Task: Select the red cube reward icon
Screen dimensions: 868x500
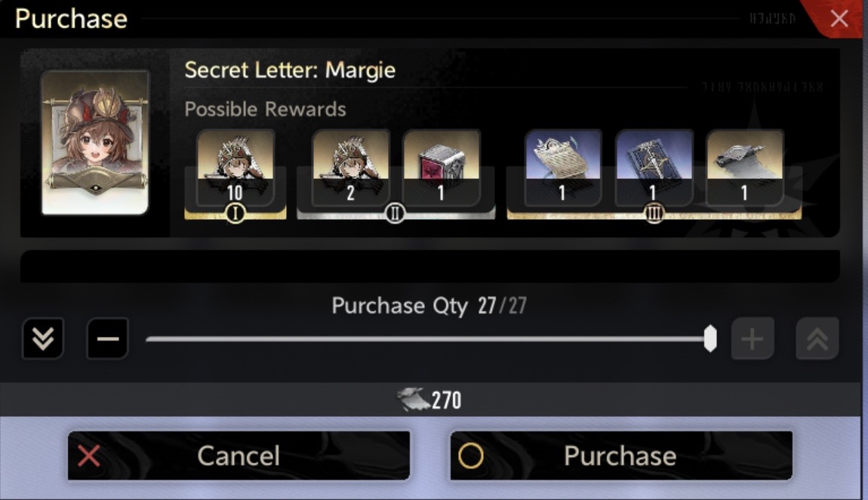Action: [x=442, y=168]
